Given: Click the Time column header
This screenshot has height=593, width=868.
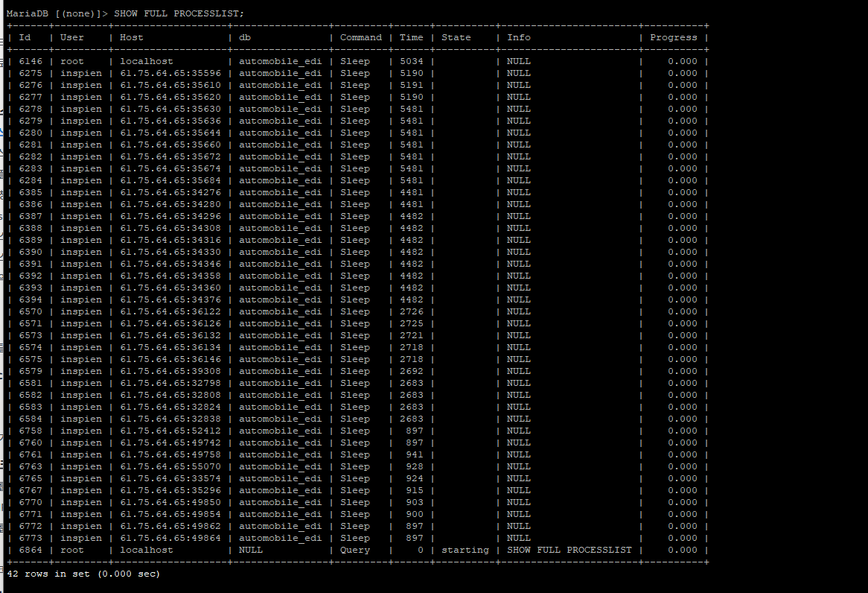Looking at the screenshot, I should tap(411, 37).
